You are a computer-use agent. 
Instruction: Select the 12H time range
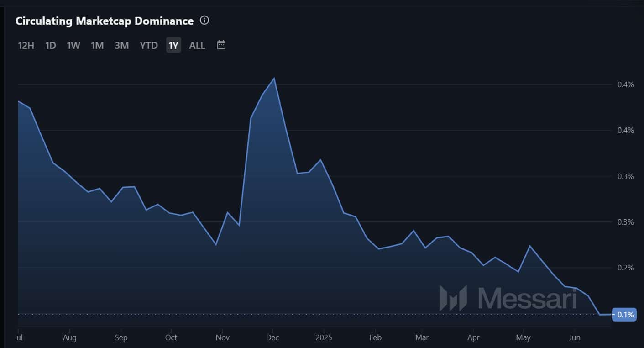click(26, 45)
